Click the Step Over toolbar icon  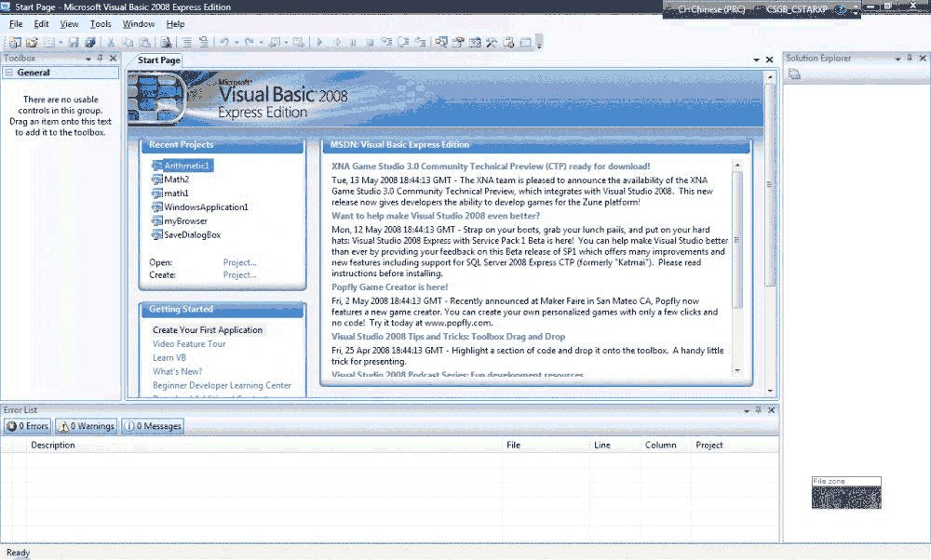point(404,42)
